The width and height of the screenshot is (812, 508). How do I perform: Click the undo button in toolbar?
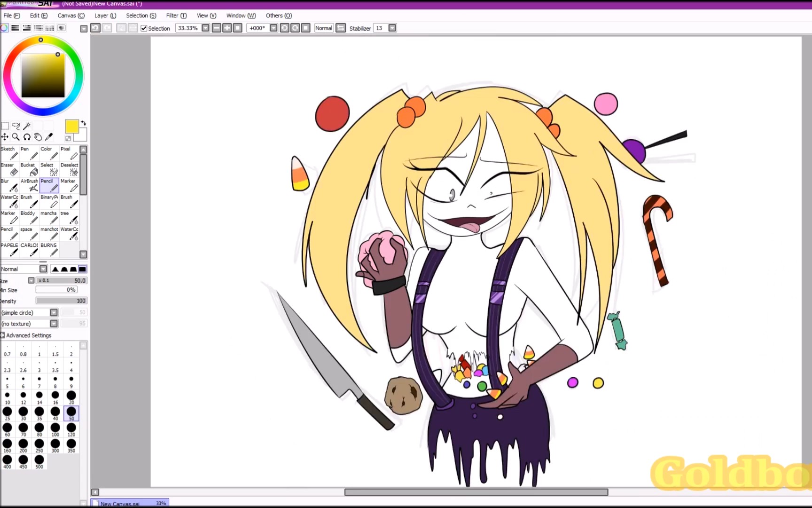coord(95,28)
